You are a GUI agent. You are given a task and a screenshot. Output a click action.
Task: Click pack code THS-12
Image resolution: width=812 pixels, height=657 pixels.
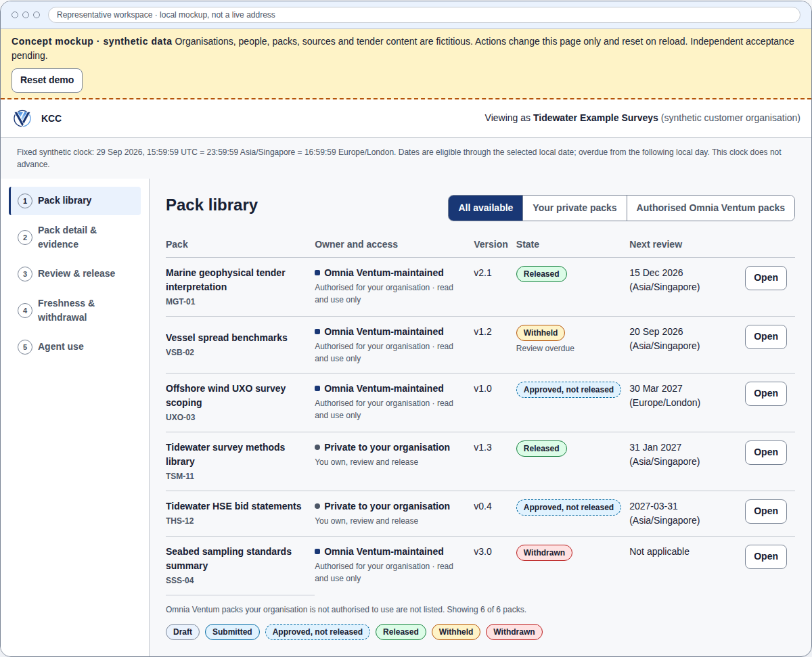[180, 521]
